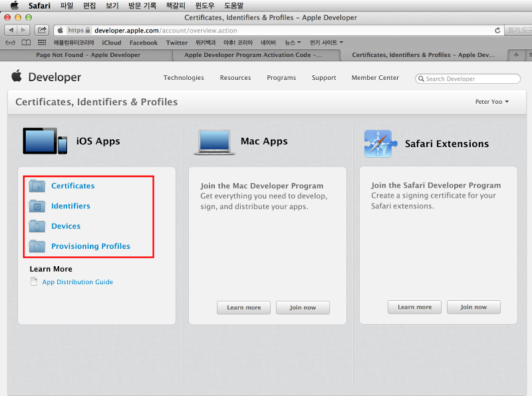
Task: Open App Distribution Guide link
Action: pos(77,282)
